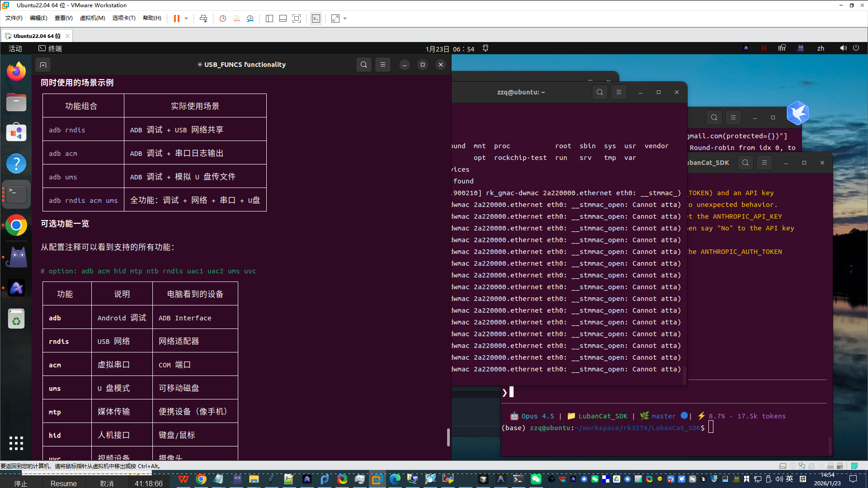Click Send Ctrl+Alt+Del toolbar icon

pyautogui.click(x=203, y=19)
